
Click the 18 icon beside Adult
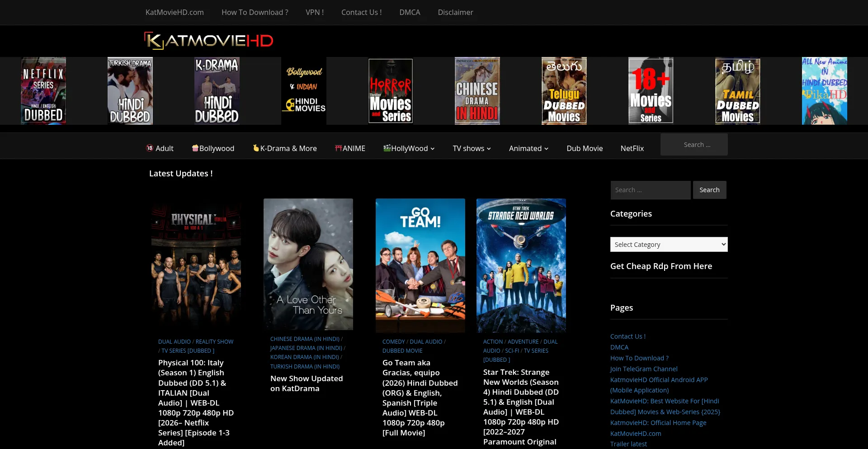pyautogui.click(x=150, y=148)
